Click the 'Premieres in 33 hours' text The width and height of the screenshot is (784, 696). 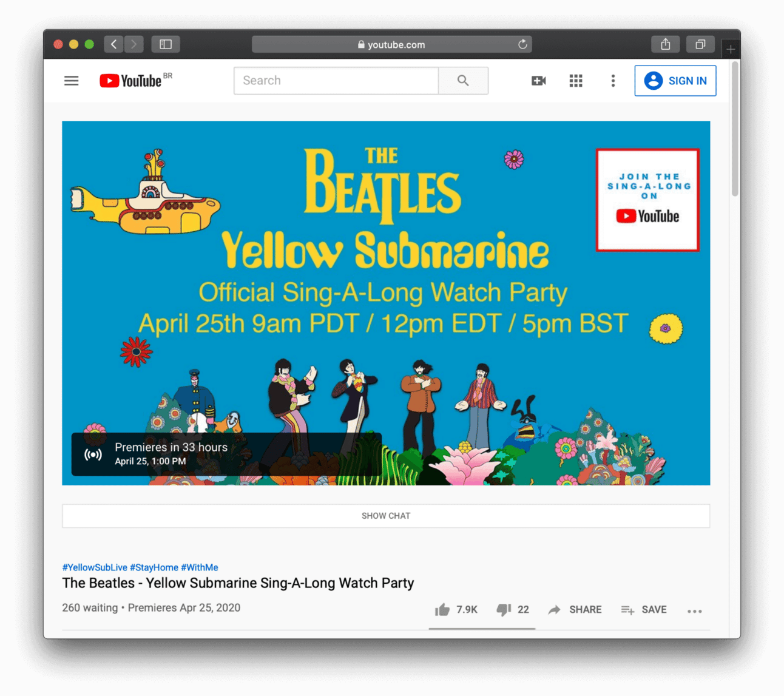(x=171, y=447)
